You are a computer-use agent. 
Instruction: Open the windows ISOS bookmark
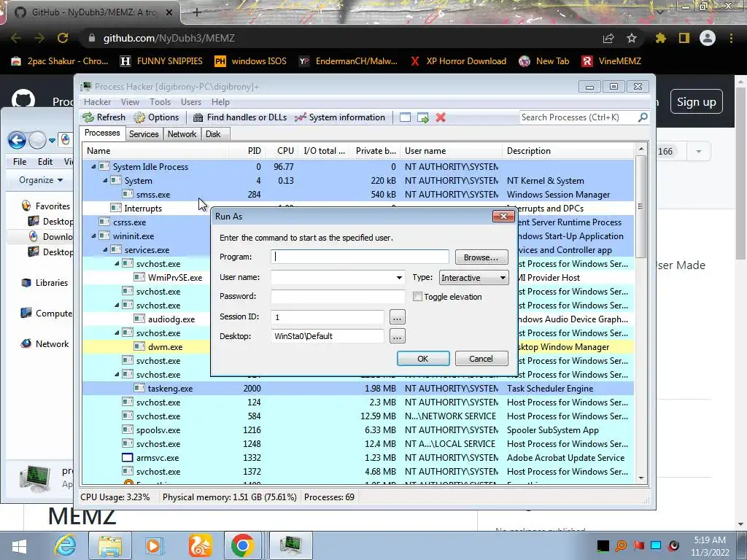coord(251,61)
